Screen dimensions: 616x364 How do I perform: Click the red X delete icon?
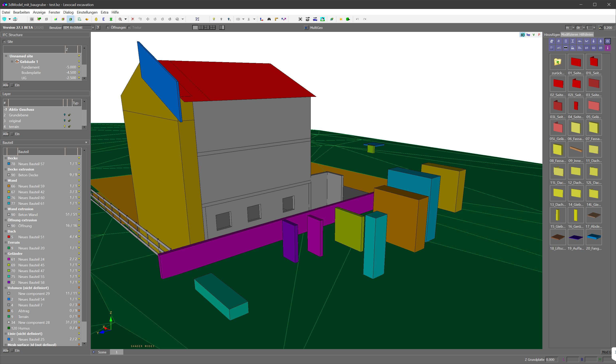point(133,19)
